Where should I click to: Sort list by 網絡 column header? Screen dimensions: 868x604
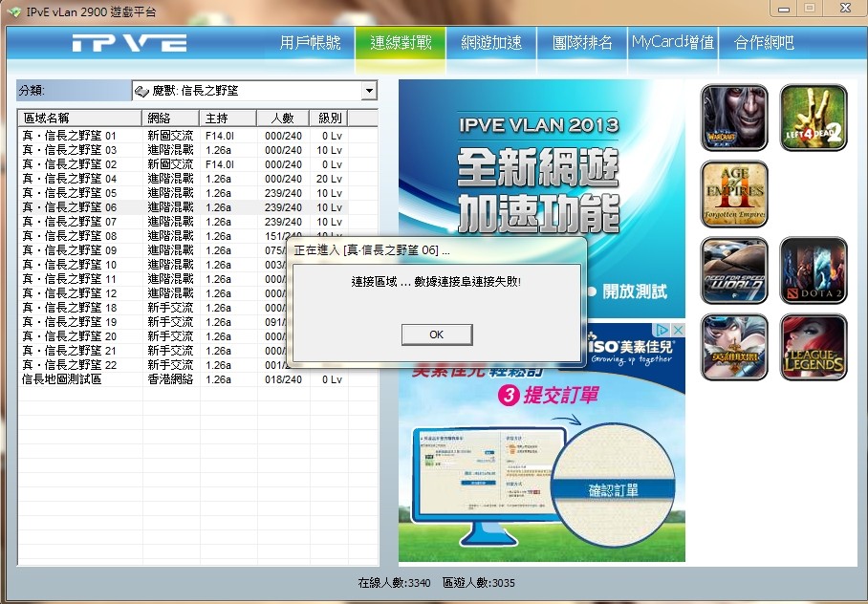(x=170, y=119)
